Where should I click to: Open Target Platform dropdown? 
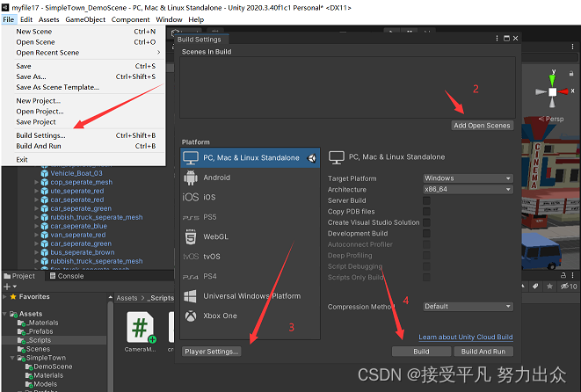click(x=468, y=178)
